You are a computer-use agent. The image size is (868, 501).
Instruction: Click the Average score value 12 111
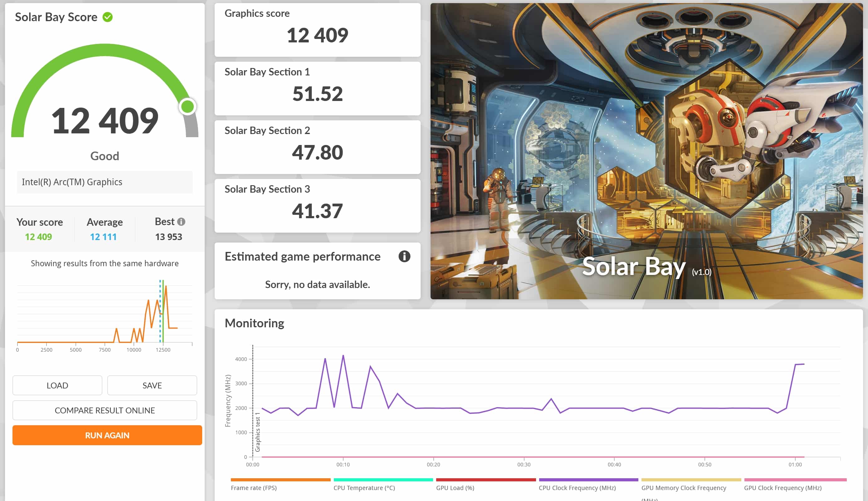pyautogui.click(x=103, y=237)
